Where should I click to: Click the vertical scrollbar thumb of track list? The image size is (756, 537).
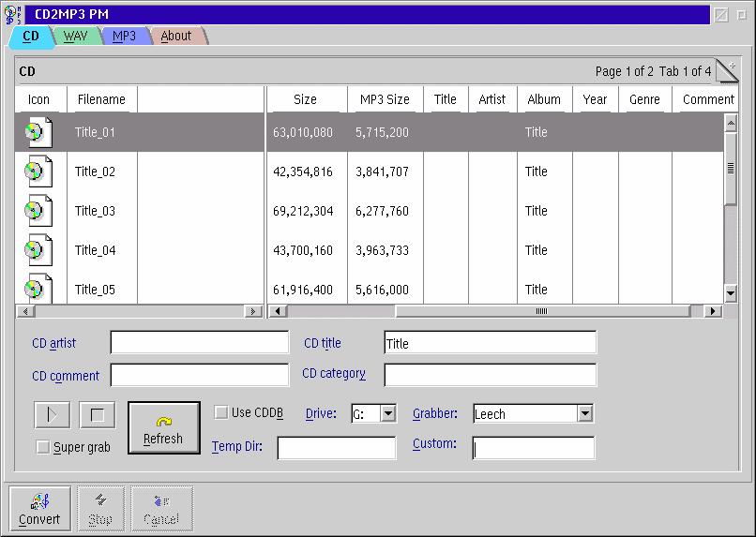point(731,169)
